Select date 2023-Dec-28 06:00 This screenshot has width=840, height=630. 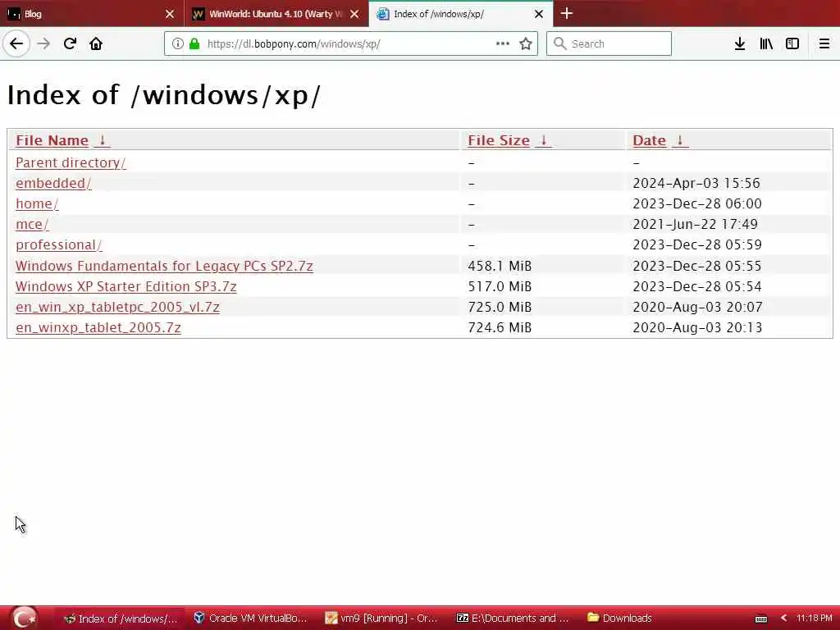pyautogui.click(x=697, y=203)
